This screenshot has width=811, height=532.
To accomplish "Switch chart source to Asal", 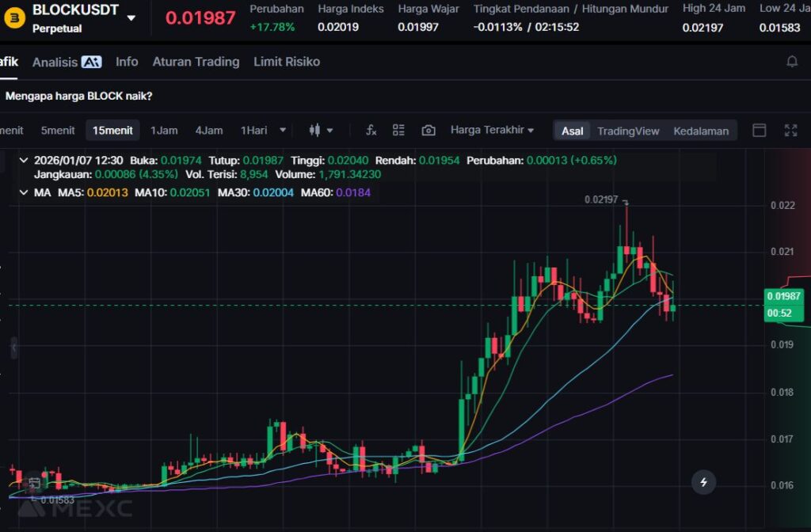I will click(572, 131).
